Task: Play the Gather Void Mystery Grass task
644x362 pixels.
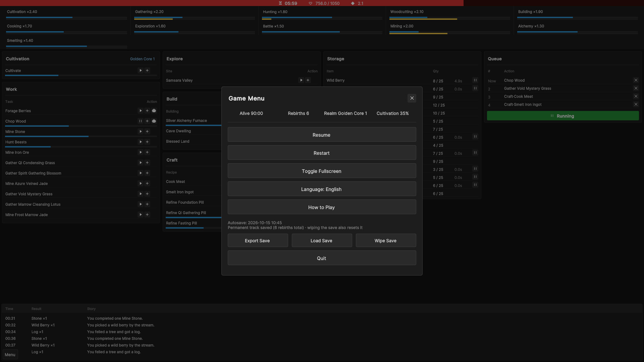Action: pos(141,194)
